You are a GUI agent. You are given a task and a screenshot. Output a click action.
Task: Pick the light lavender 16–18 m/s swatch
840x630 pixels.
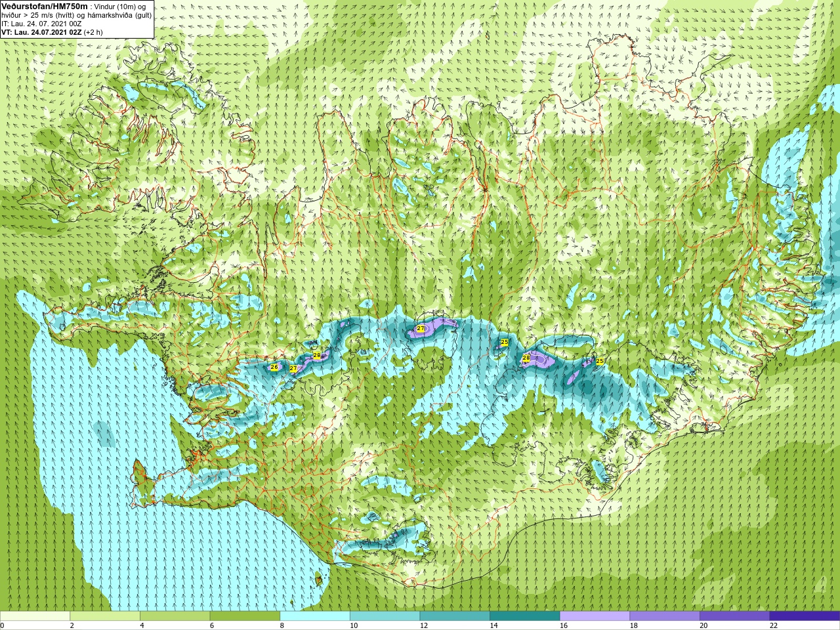click(x=595, y=616)
